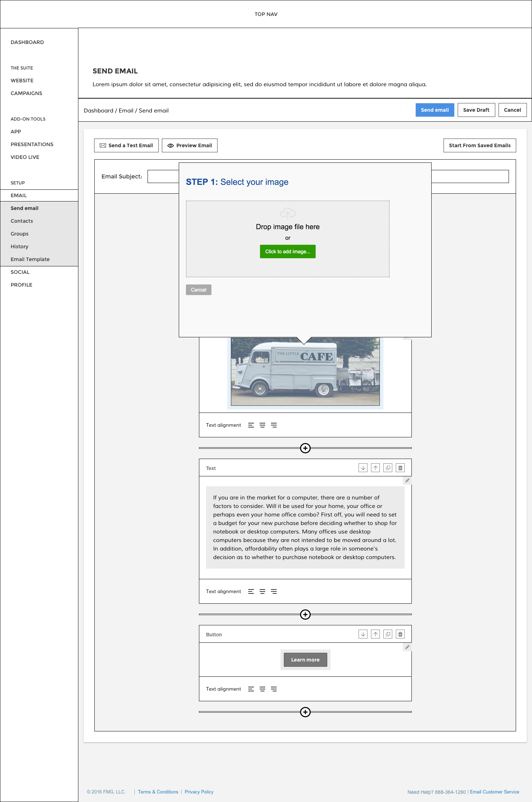Add a block below the image section
This screenshot has width=532, height=802.
click(x=305, y=448)
